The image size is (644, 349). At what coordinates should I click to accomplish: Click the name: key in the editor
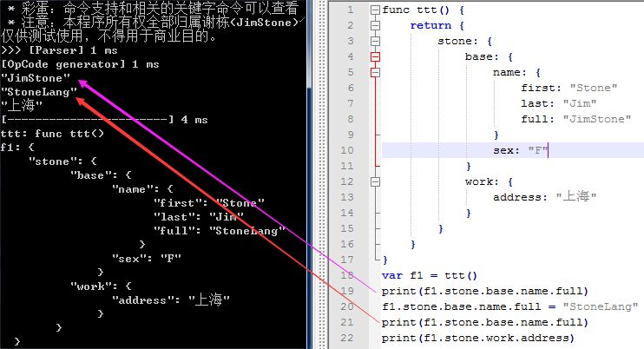[509, 72]
